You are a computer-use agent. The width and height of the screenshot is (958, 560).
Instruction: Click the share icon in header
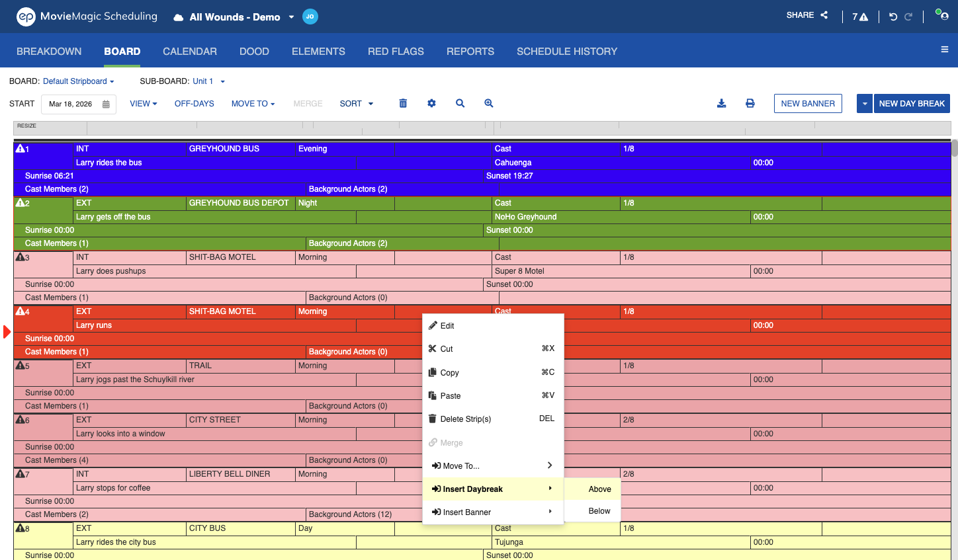click(824, 15)
